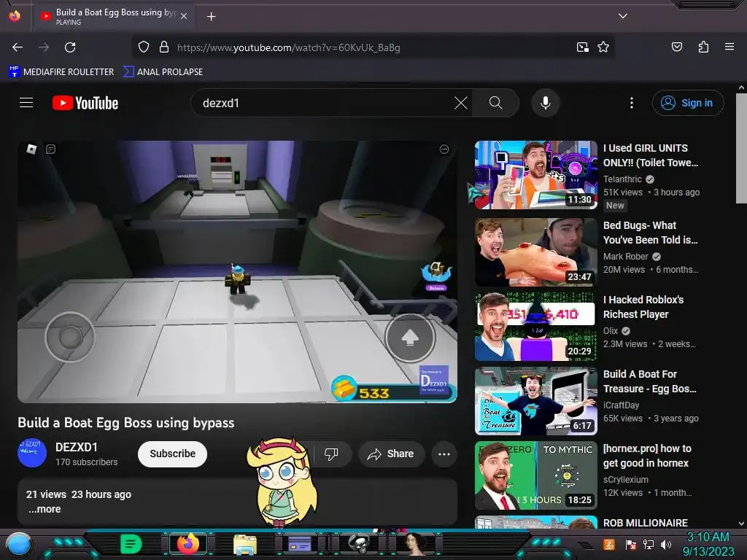Open network icon in system tray
This screenshot has height=560, width=747.
[649, 544]
